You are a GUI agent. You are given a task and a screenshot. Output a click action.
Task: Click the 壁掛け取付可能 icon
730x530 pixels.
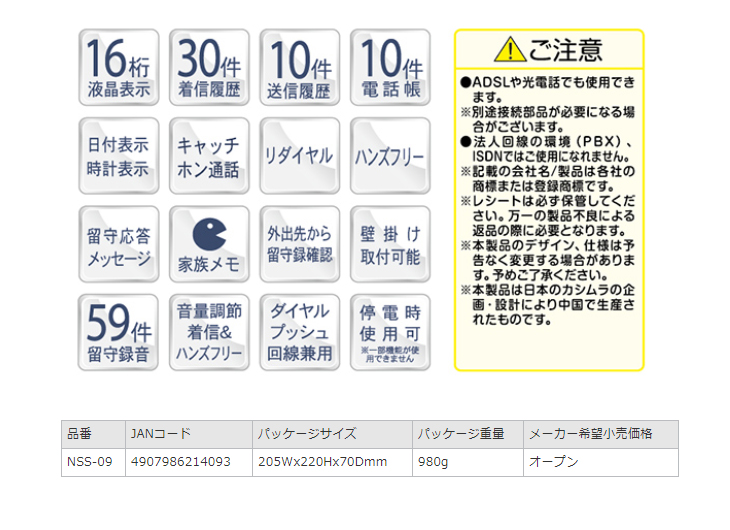[x=390, y=245]
